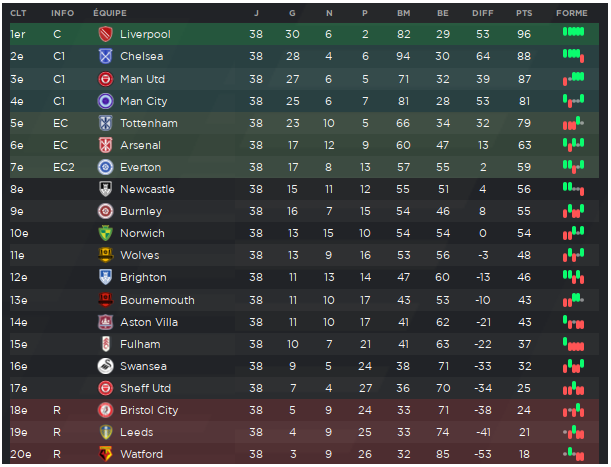The height and width of the screenshot is (467, 611).
Task: Click the Norwich club crest
Action: 105,233
